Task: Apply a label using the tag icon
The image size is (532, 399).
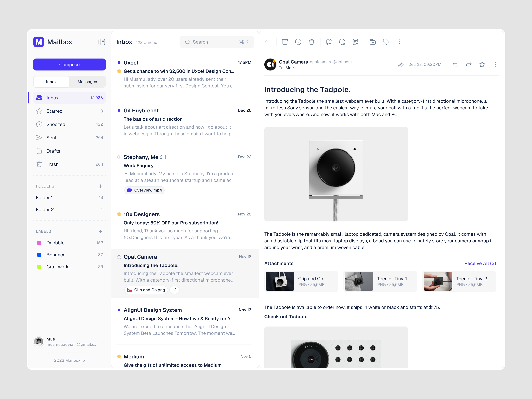Action: click(386, 42)
